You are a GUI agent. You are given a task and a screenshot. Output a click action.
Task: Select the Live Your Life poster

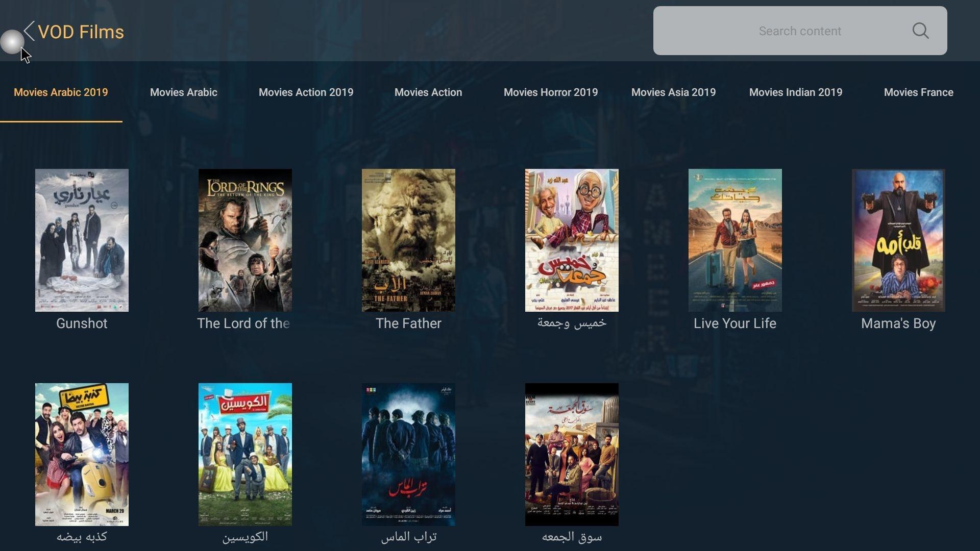coord(735,240)
